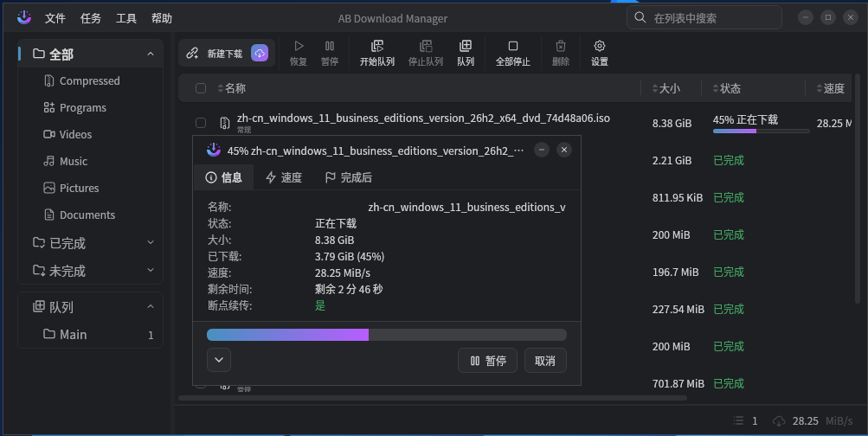
Task: Click the Delete (删除) trash icon
Action: pyautogui.click(x=561, y=46)
